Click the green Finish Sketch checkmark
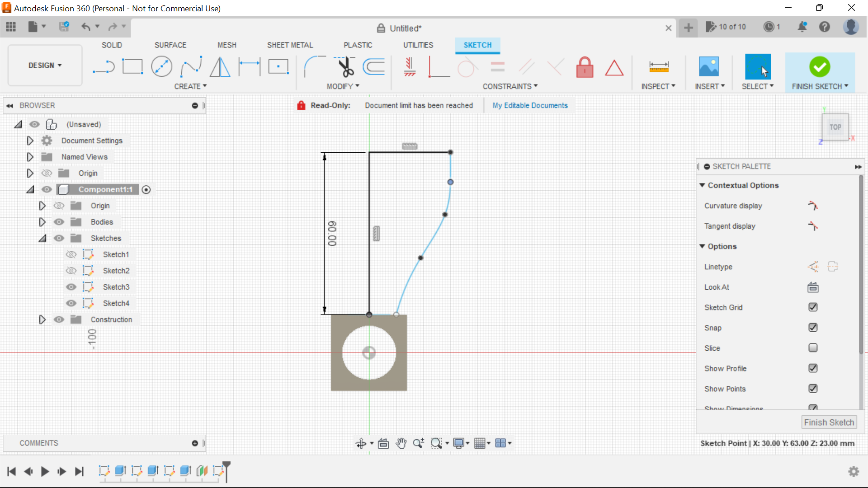This screenshot has height=488, width=868. [x=820, y=66]
